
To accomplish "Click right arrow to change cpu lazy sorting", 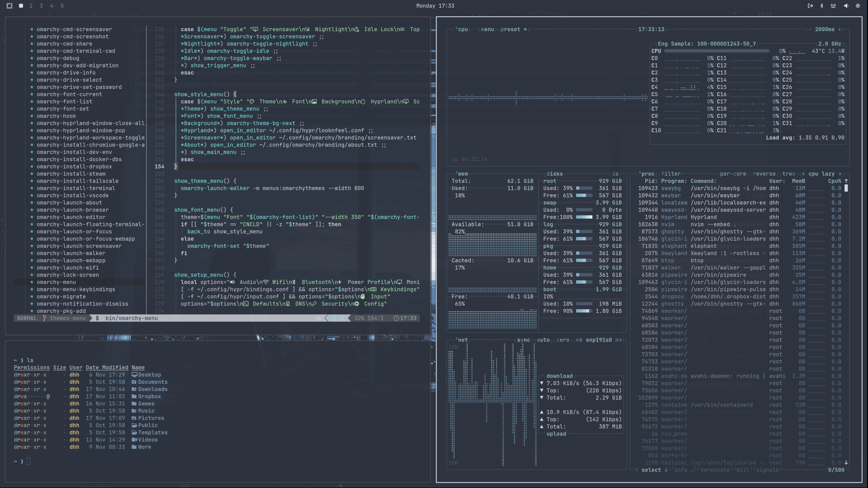I will [840, 174].
